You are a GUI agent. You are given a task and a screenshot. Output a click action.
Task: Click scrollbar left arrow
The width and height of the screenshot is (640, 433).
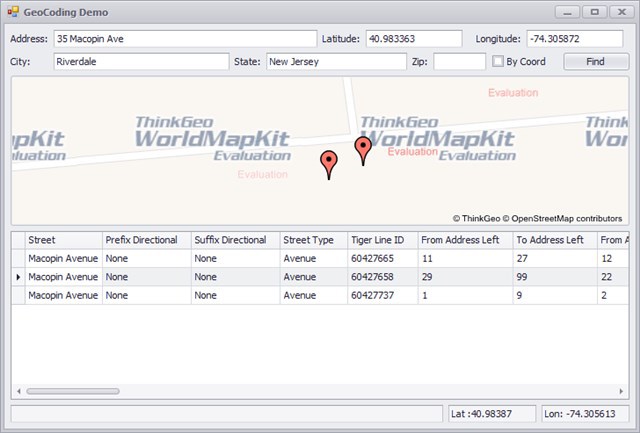pos(19,391)
